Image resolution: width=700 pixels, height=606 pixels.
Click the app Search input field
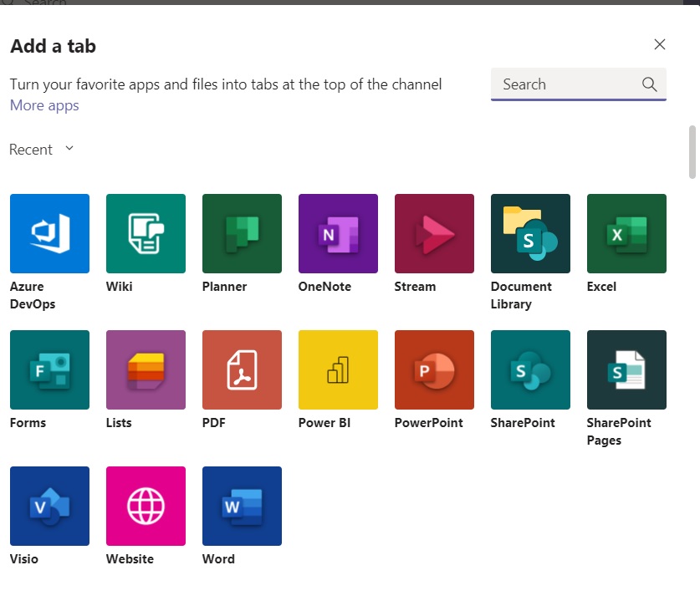click(x=569, y=84)
